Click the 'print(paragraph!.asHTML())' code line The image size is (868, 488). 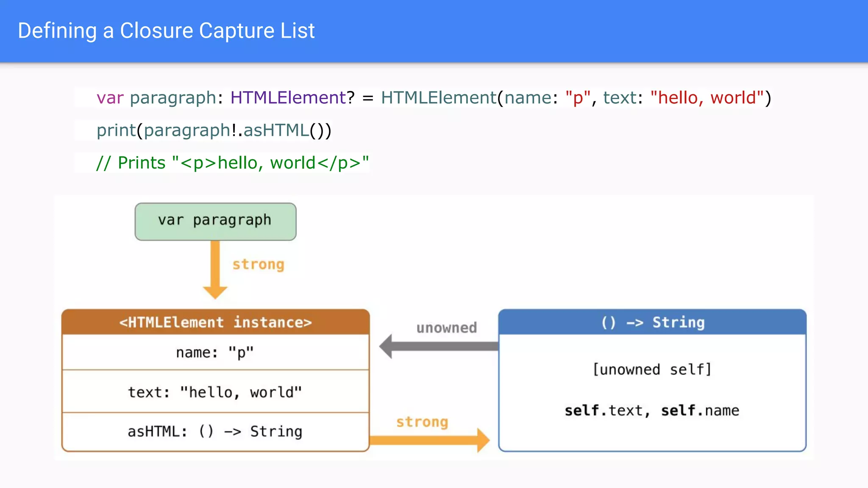click(214, 130)
